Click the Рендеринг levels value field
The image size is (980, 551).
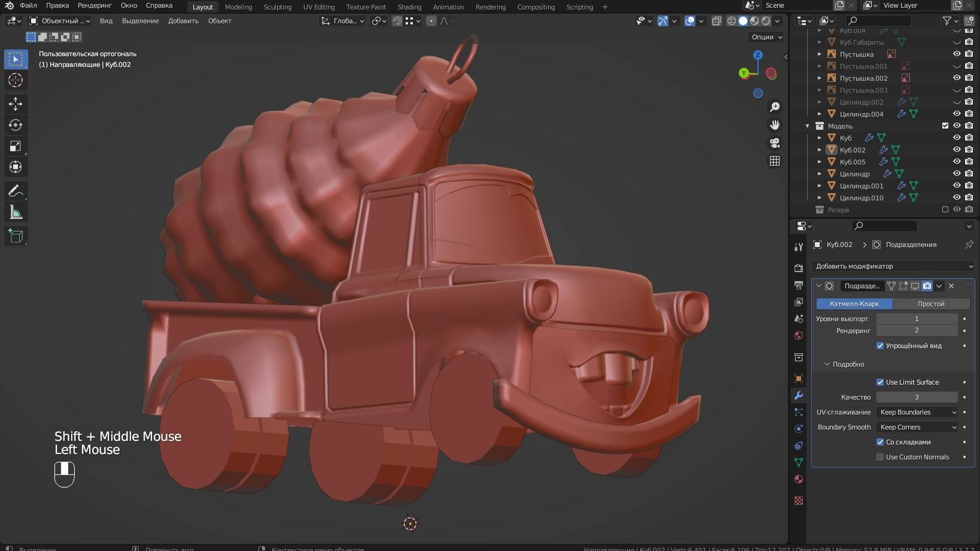[x=917, y=330]
